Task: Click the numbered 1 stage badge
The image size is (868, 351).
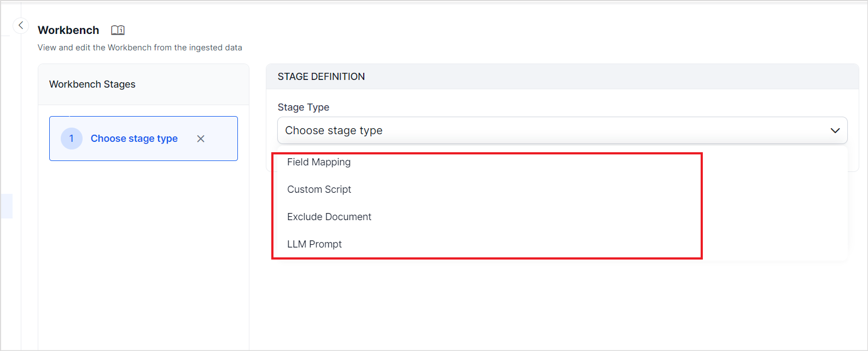Action: 71,139
